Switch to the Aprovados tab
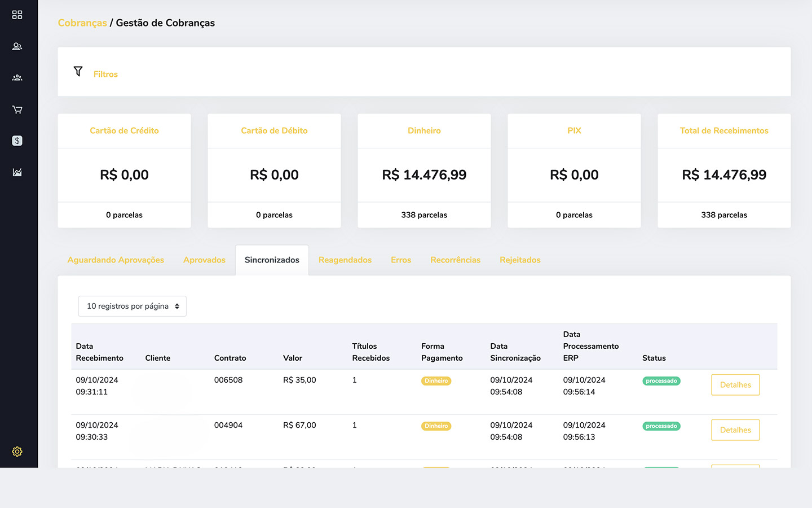The height and width of the screenshot is (508, 812). pos(204,260)
